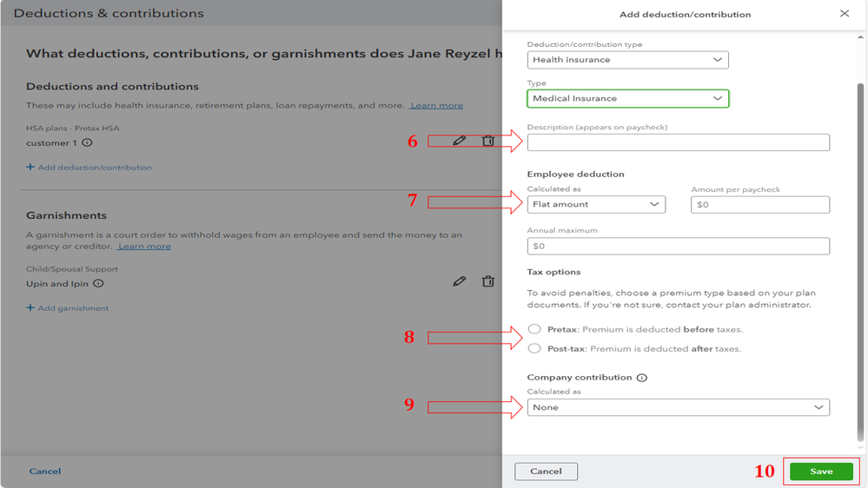This screenshot has height=488, width=868.
Task: Delete the Upin and Ipin garnishment
Action: click(x=488, y=281)
